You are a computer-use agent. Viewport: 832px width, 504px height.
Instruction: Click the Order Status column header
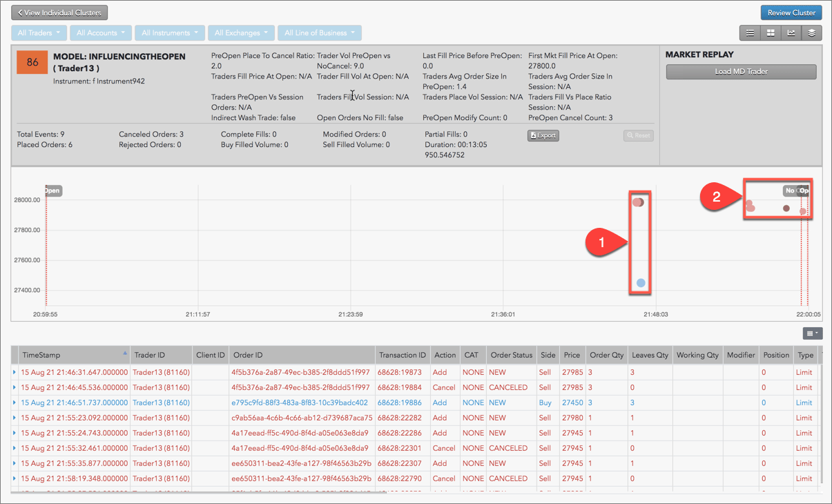tap(511, 355)
